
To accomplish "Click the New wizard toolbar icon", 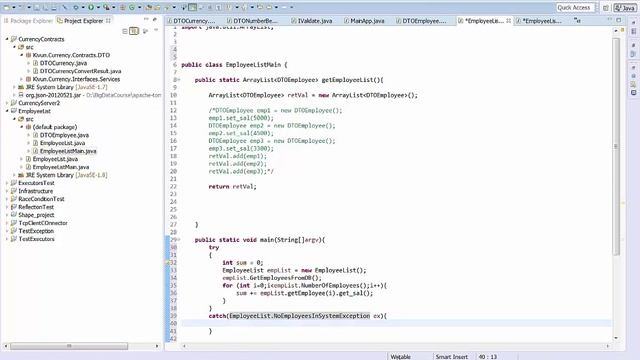I will [6, 7].
